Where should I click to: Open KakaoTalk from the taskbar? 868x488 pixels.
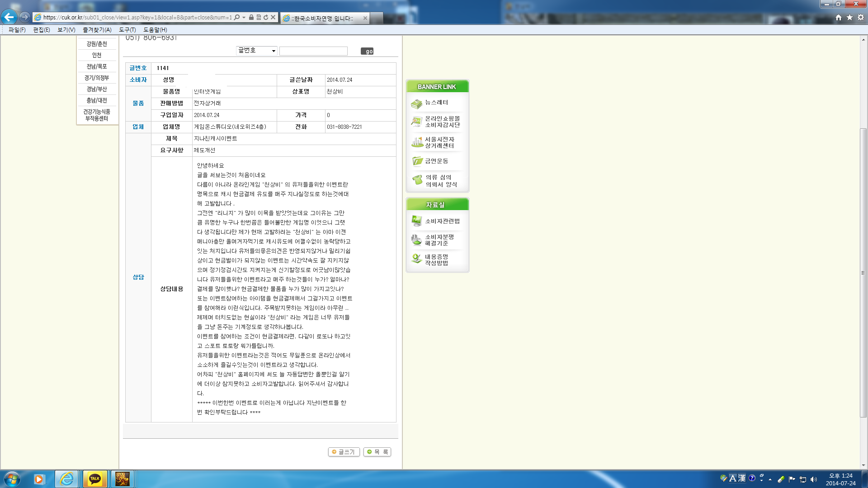(95, 479)
